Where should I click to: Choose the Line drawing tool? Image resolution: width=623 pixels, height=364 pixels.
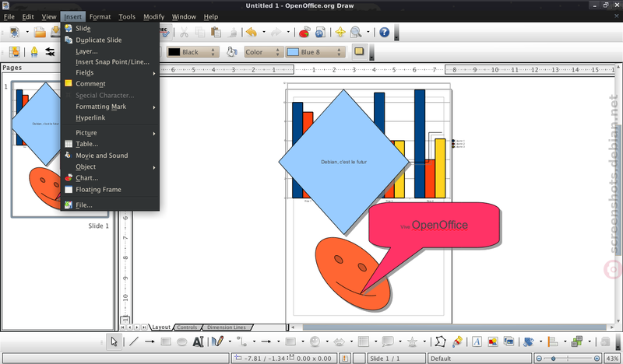point(134,341)
